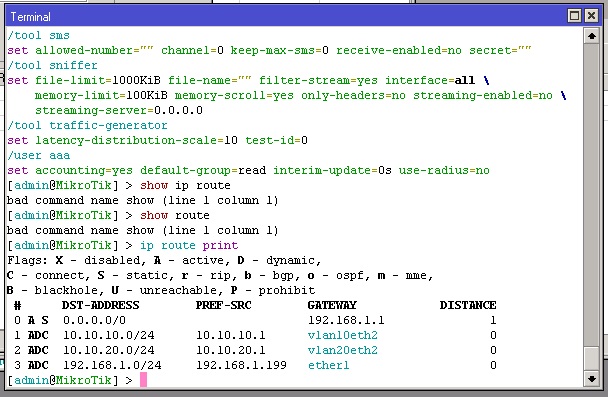
Task: Click the 192.168.1.1 gateway value
Action: point(346,320)
